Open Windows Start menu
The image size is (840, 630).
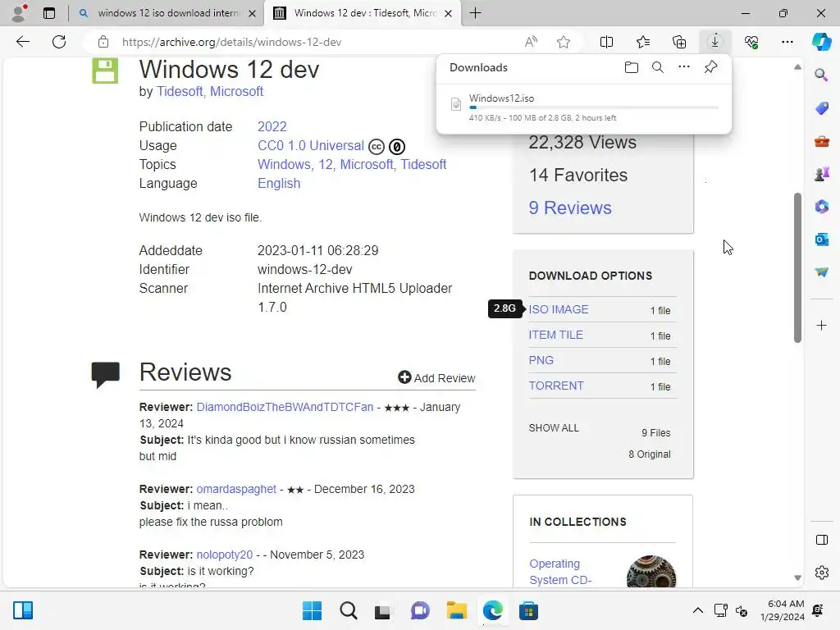pyautogui.click(x=312, y=610)
